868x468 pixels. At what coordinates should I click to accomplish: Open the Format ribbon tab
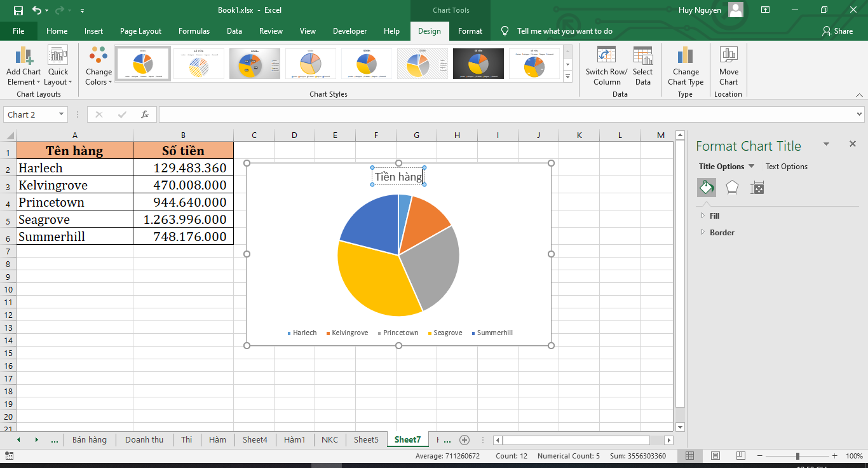click(470, 31)
